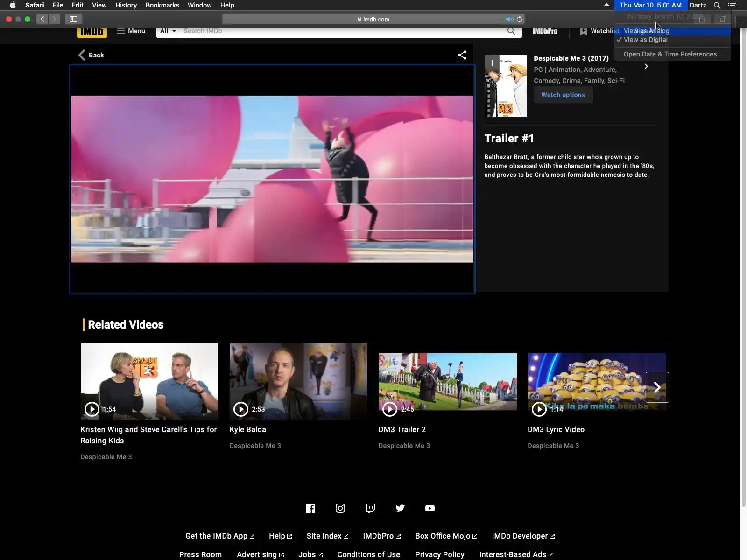
Task: Open the Apple menu
Action: [x=13, y=5]
